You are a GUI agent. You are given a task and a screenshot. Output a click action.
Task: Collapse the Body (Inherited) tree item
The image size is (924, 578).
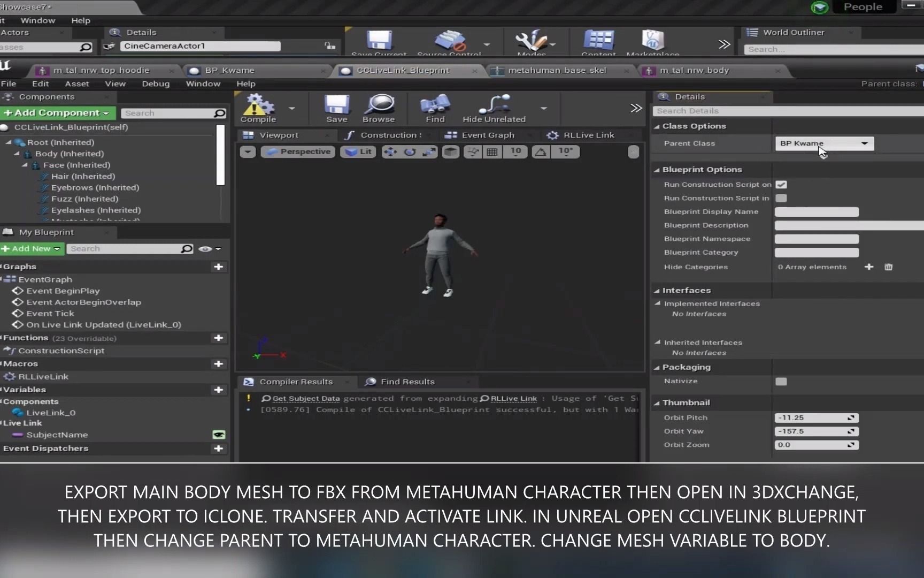click(x=18, y=154)
